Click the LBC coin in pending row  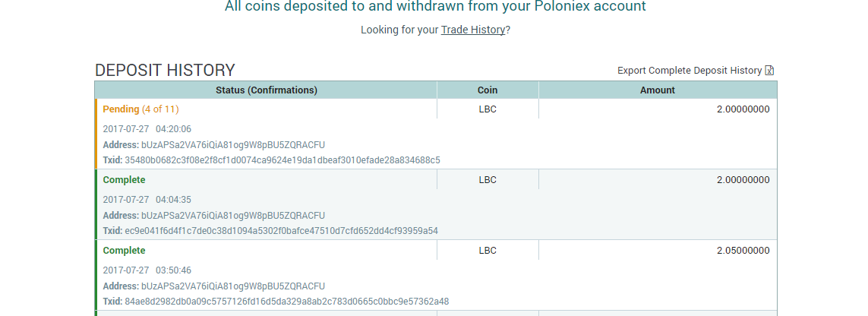pyautogui.click(x=488, y=109)
